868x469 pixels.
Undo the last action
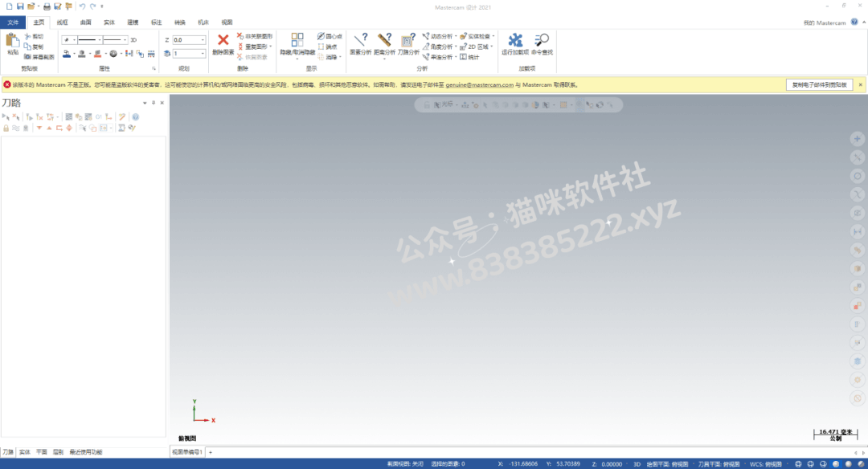coord(82,6)
